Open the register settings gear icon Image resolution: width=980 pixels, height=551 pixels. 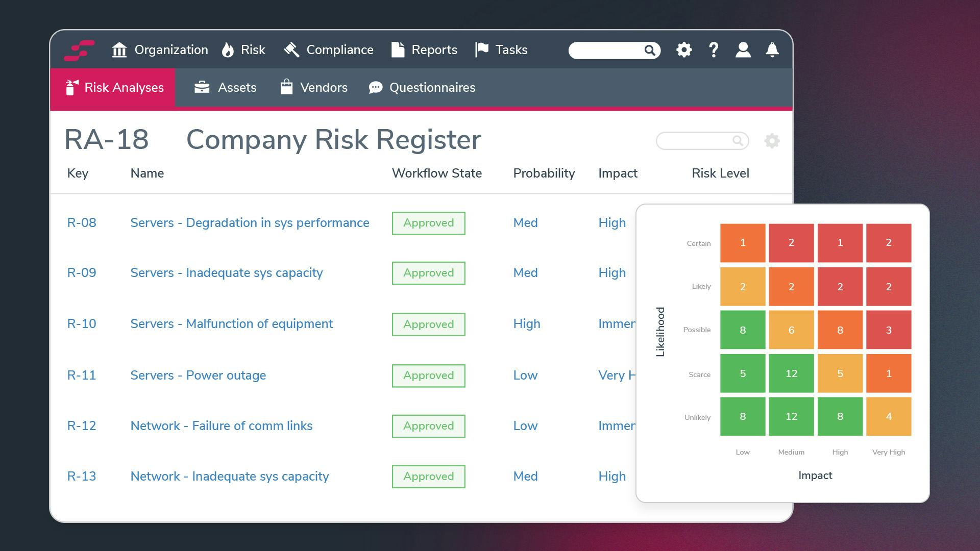(x=772, y=141)
